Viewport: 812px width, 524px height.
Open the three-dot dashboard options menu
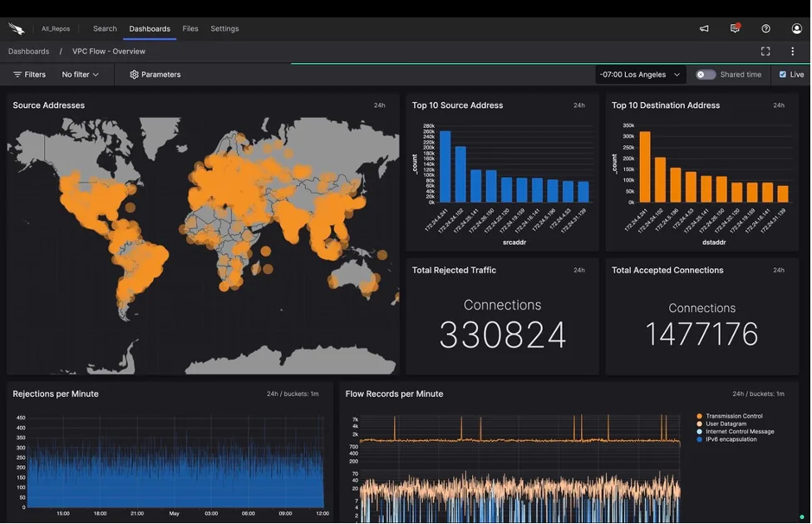[792, 51]
